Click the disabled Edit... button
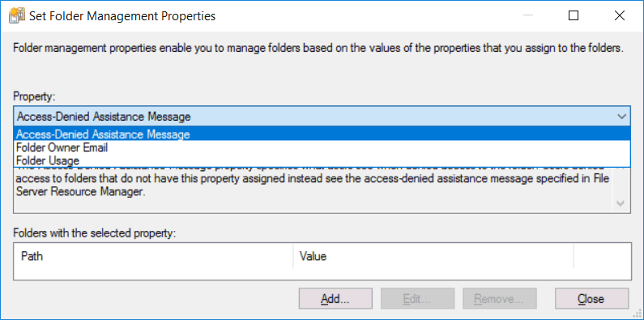 coord(418,299)
